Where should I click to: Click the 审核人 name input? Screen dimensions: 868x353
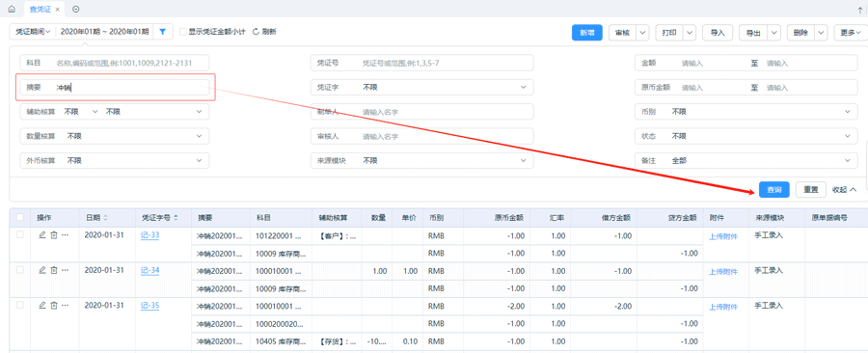(x=421, y=136)
